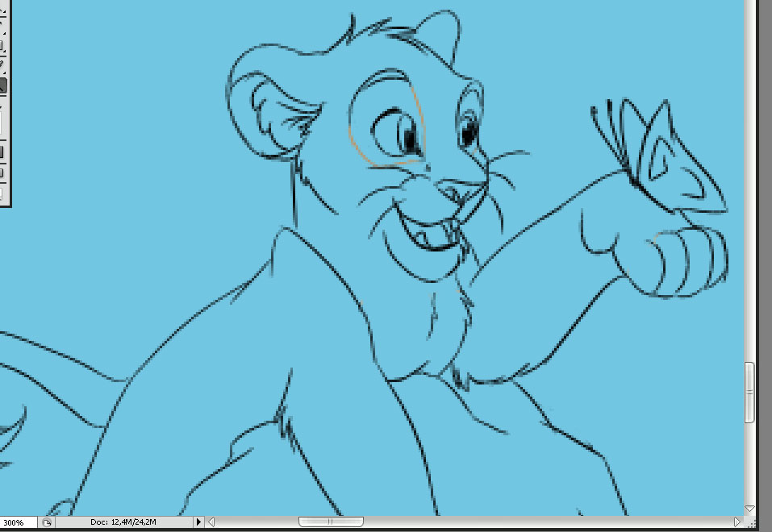Select the highlighted active tool in the toolbox

(2, 85)
